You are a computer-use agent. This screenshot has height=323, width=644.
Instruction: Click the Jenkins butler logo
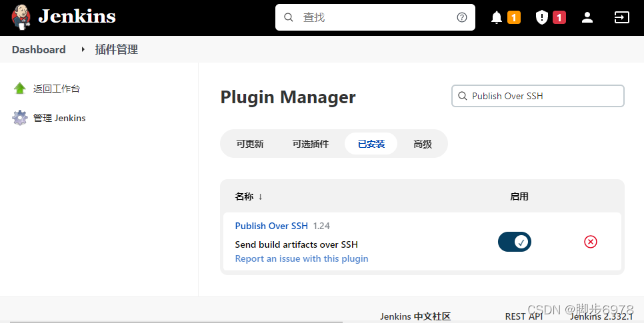coord(21,17)
